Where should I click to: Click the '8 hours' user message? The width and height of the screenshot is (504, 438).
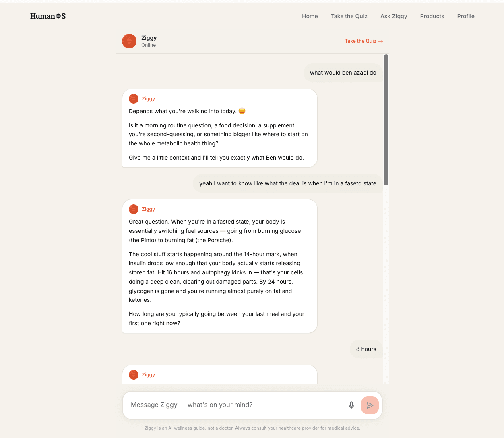pos(366,349)
